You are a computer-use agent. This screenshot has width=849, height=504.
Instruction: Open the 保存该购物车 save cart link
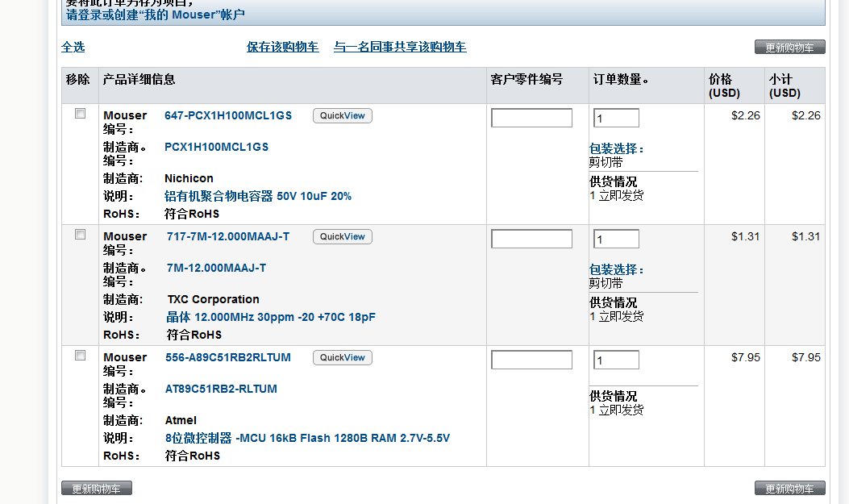283,47
